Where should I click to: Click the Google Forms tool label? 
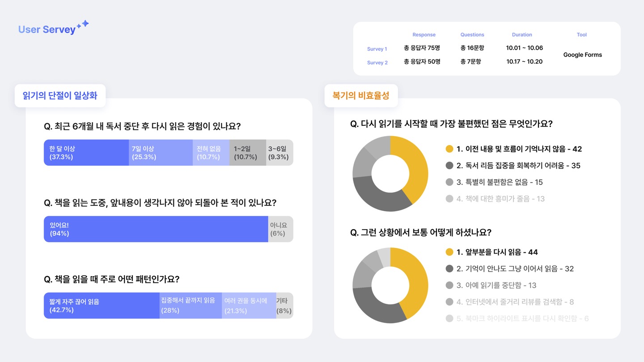pyautogui.click(x=582, y=55)
